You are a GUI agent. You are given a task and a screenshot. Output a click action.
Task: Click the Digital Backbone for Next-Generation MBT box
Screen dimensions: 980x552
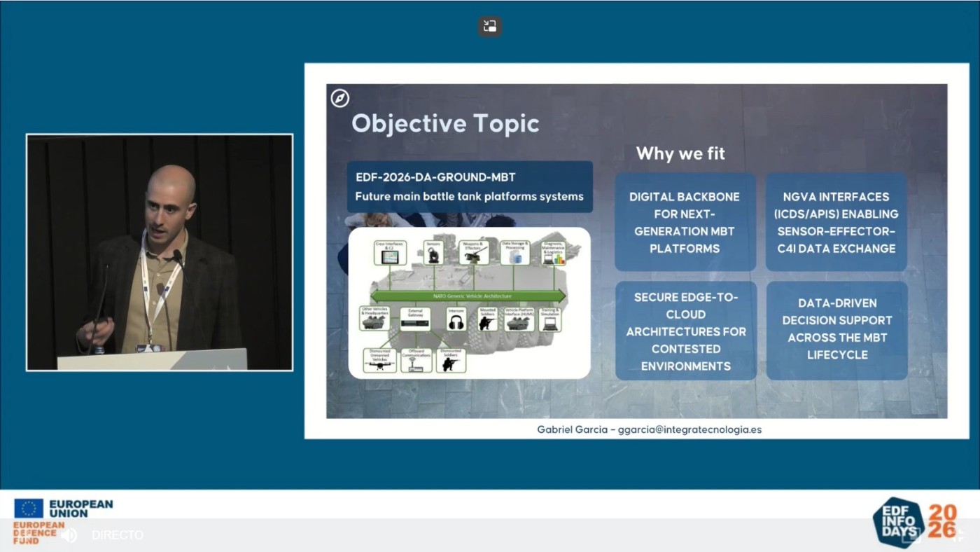685,222
